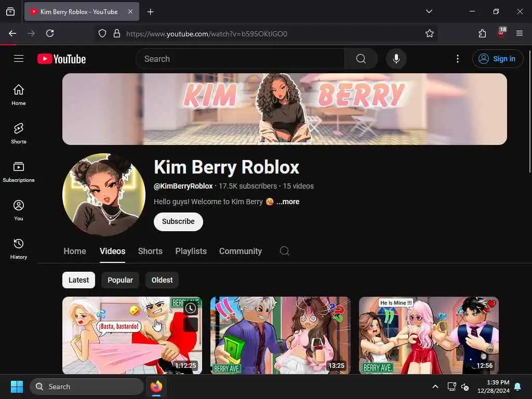Search within the channel using magnifier icon

(284, 251)
